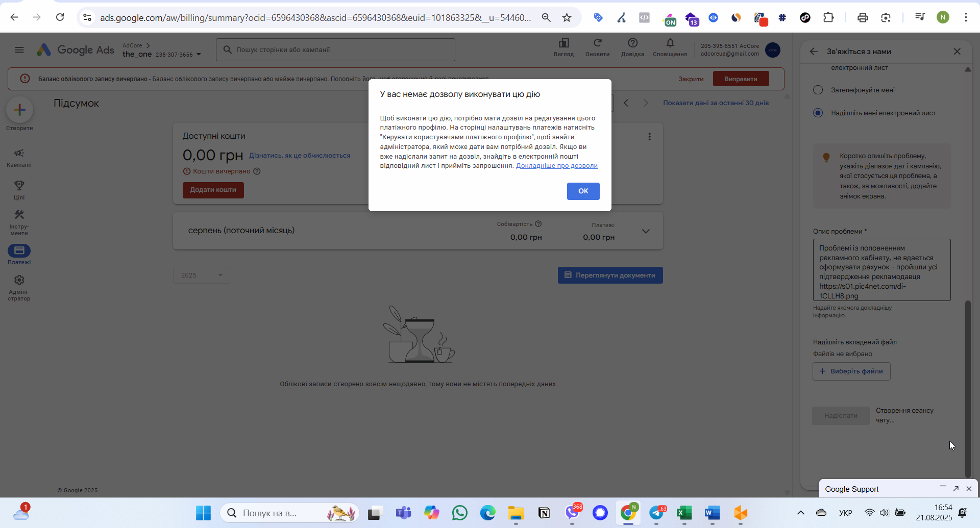
Task: Click 'Переглянути документи' button
Action: pyautogui.click(x=610, y=275)
